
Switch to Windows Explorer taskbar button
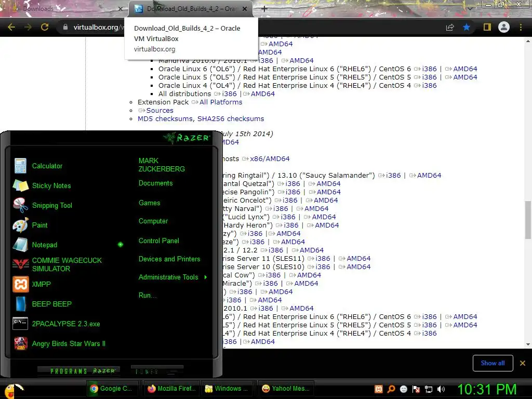(x=228, y=389)
